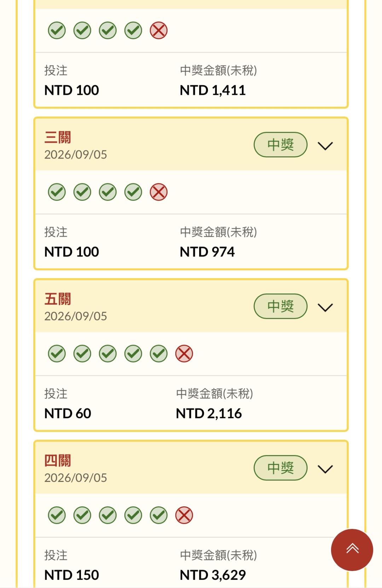Click red X icon in topmost card
This screenshot has height=588, width=382.
pyautogui.click(x=158, y=30)
